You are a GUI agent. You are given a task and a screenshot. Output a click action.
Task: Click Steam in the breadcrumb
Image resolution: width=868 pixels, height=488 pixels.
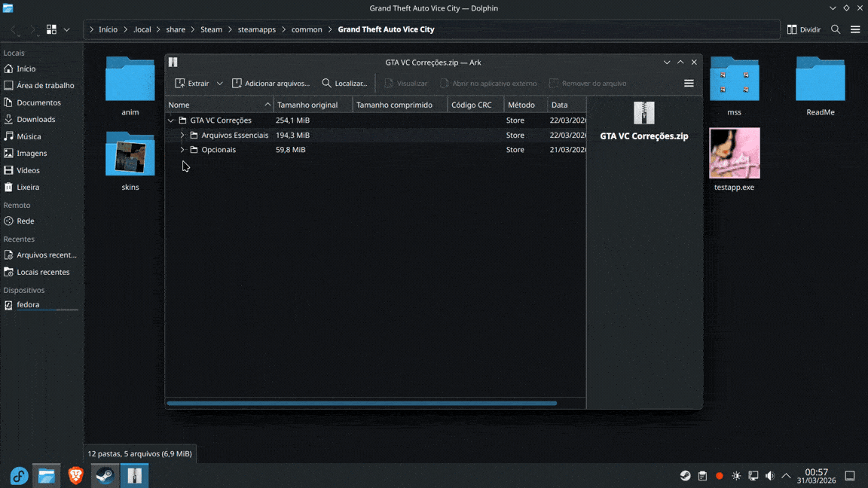pyautogui.click(x=211, y=29)
